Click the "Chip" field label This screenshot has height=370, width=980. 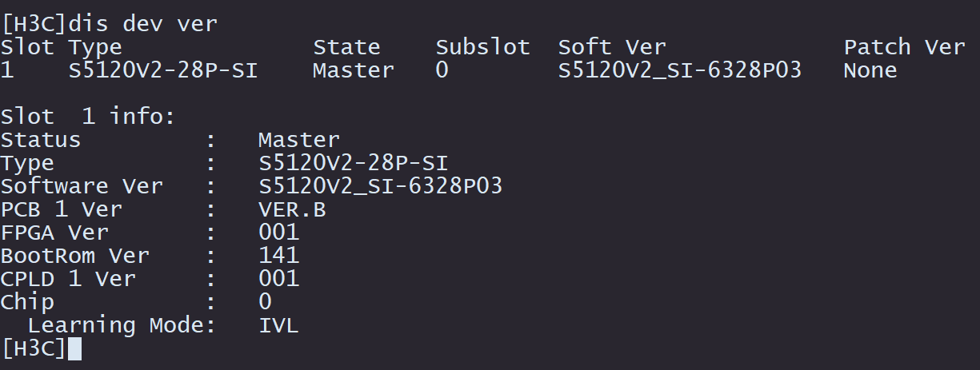(x=27, y=302)
